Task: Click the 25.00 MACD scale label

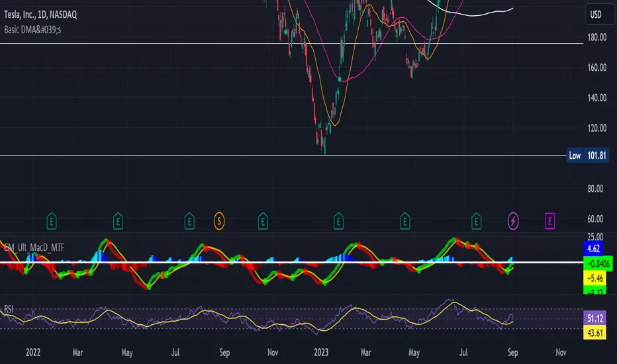Action: (595, 237)
